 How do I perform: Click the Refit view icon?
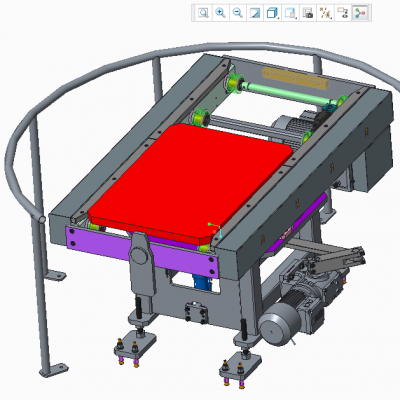[x=203, y=13]
